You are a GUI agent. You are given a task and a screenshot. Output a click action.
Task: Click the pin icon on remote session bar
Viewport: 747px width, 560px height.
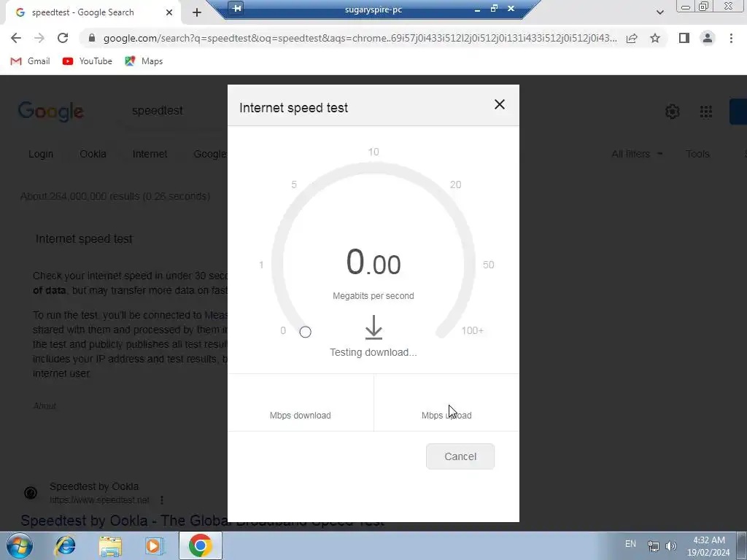(236, 7)
